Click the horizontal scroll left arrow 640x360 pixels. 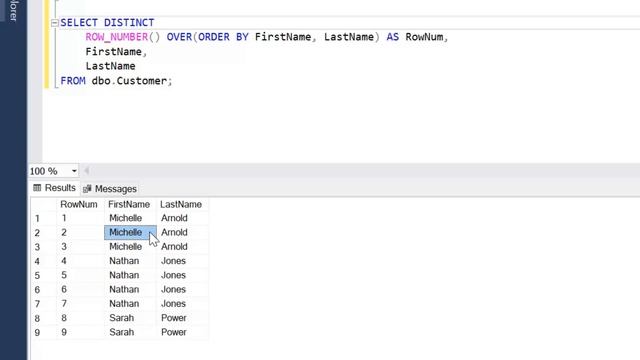pos(87,171)
